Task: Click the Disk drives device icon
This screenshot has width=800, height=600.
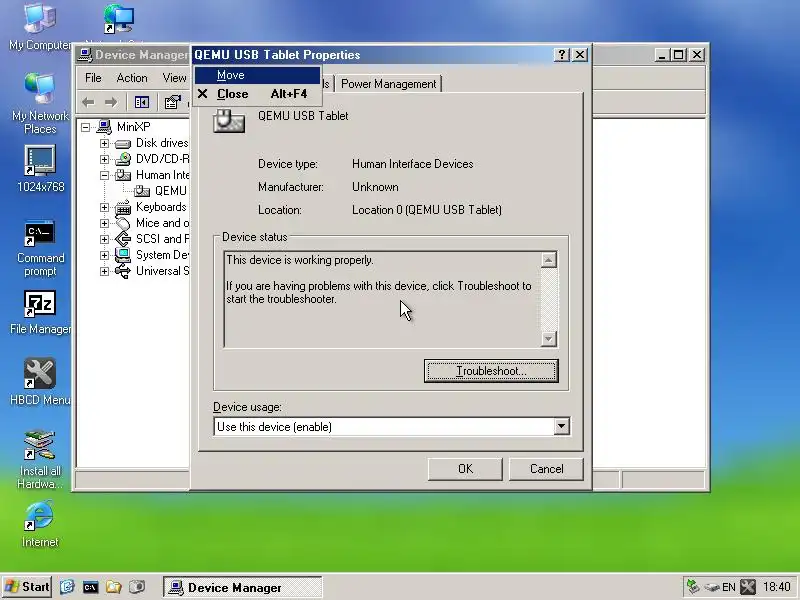Action: point(123,143)
